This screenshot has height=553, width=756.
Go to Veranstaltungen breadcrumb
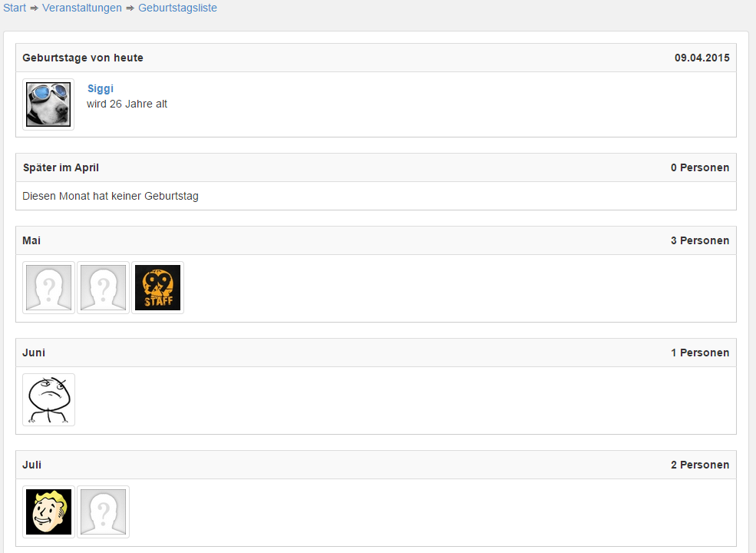82,8
